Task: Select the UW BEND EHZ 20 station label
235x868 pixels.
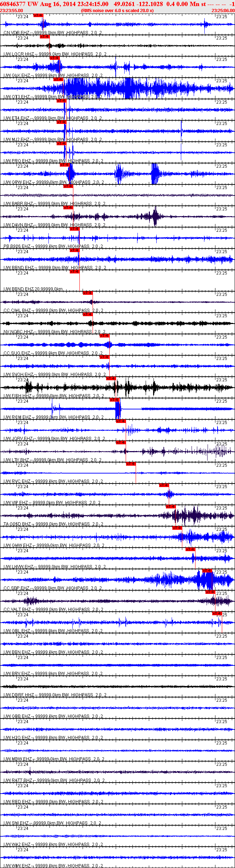Action: 33,289
